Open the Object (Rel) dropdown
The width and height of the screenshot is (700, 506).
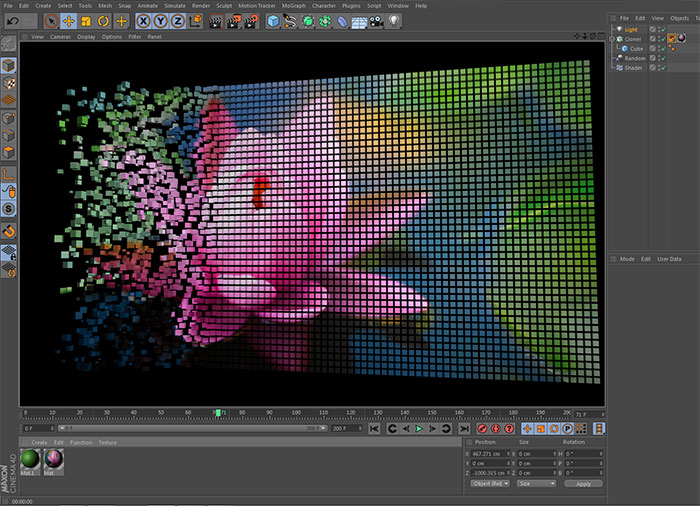pos(490,484)
